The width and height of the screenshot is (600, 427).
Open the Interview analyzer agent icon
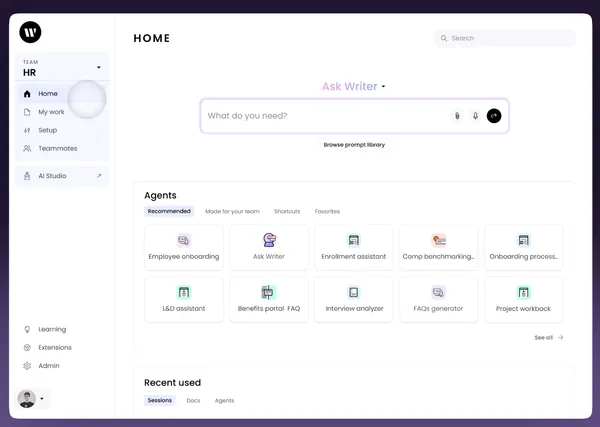[x=354, y=293]
